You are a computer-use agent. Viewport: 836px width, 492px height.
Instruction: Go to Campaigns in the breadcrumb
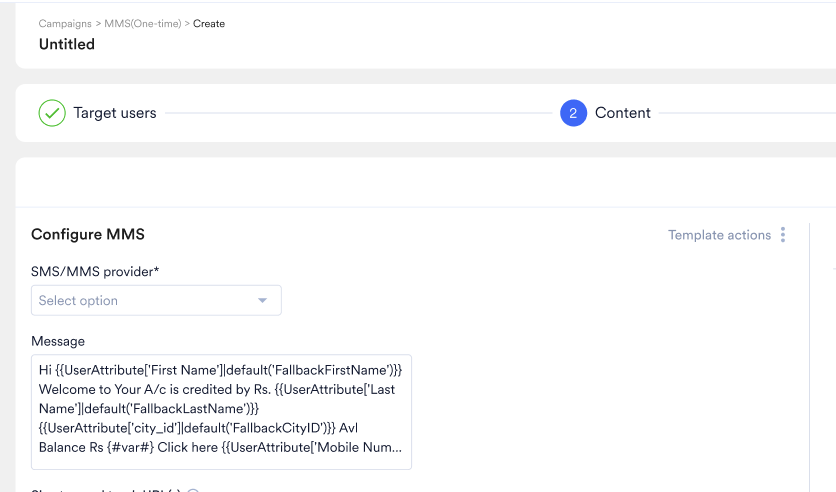tap(65, 23)
